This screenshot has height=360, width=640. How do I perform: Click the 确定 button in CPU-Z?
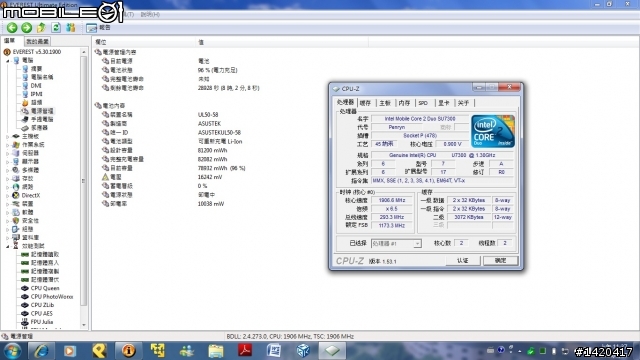coord(500,260)
